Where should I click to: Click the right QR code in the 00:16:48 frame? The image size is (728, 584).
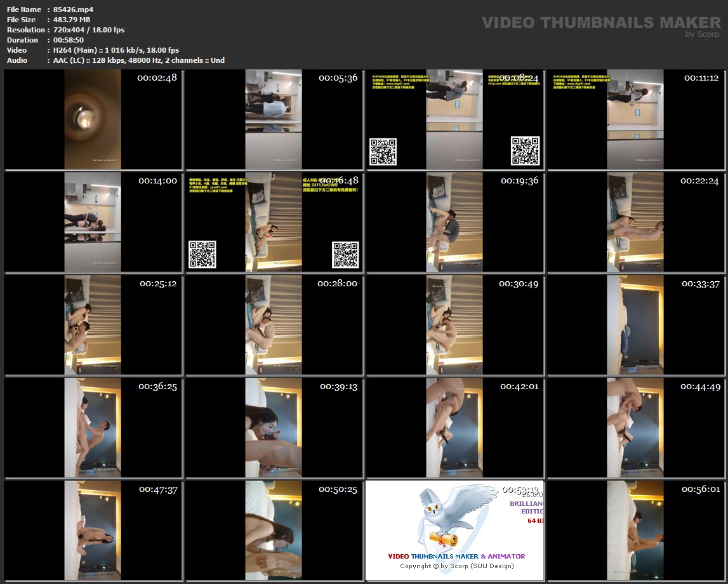[345, 255]
